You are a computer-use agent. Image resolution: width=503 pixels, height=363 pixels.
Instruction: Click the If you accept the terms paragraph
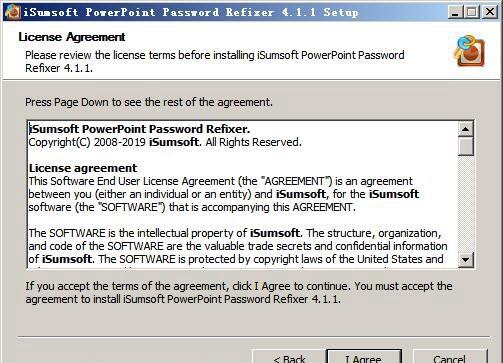(239, 292)
